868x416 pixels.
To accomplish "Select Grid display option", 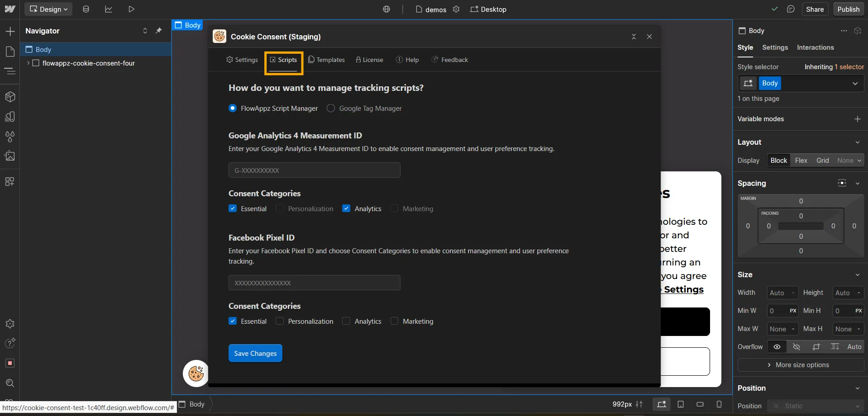I will (822, 161).
